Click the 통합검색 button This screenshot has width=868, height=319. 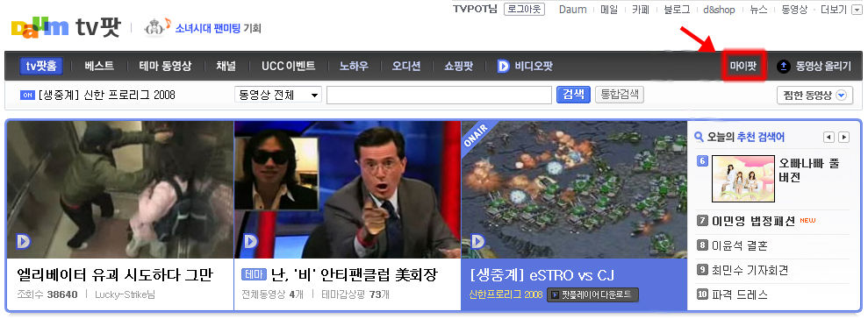pyautogui.click(x=620, y=95)
